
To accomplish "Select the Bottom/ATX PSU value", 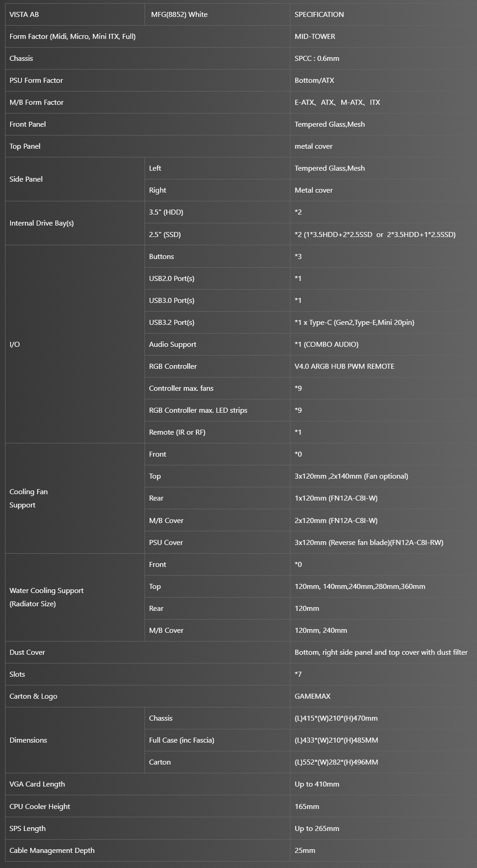I will 314,81.
